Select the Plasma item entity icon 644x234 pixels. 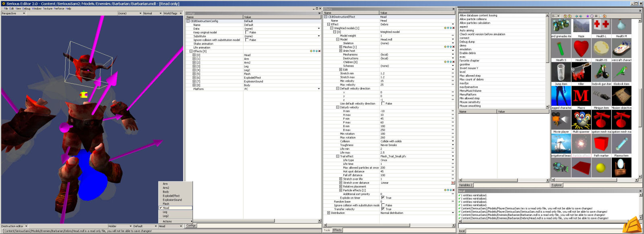click(x=621, y=144)
